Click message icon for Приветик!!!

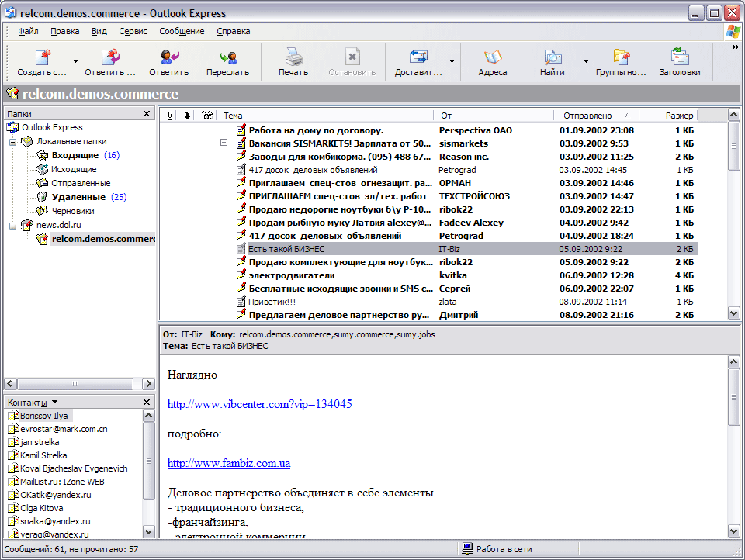pyautogui.click(x=241, y=302)
